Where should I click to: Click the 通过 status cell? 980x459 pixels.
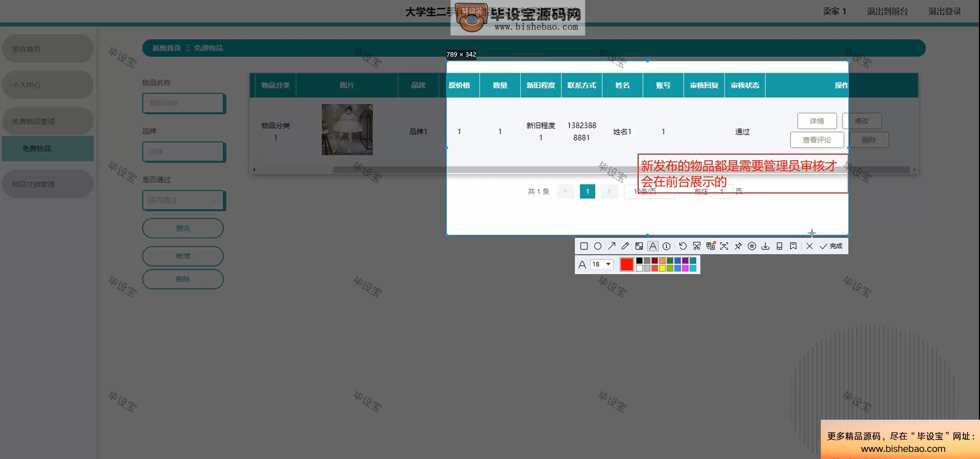[742, 132]
